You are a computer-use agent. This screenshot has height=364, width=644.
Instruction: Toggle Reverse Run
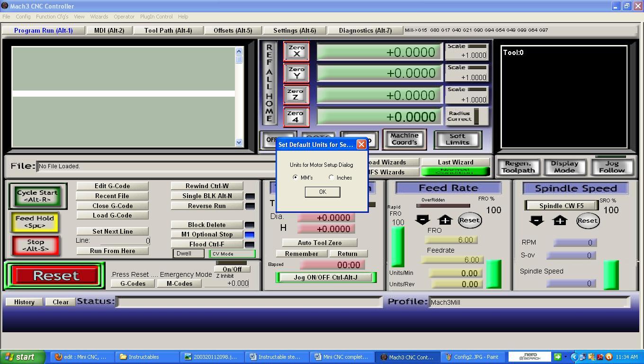207,206
